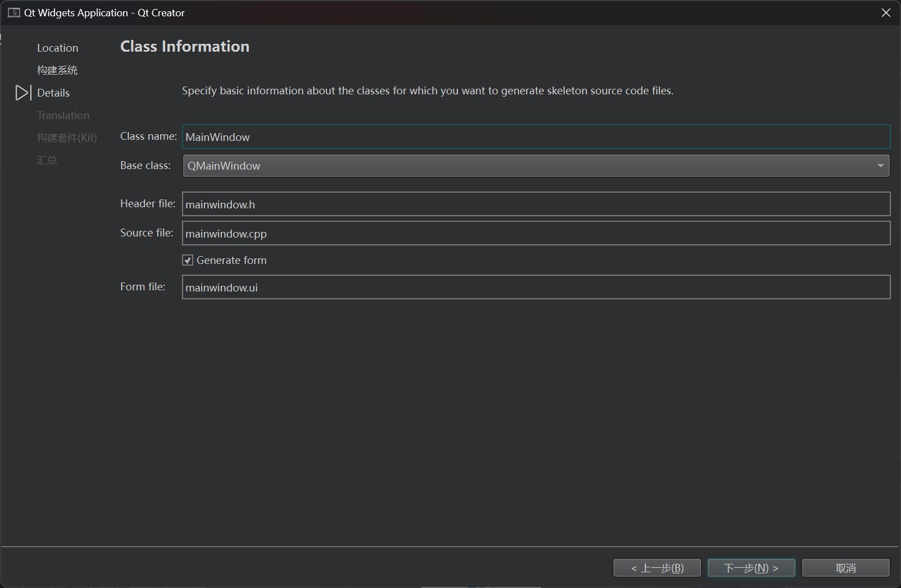Close the Qt Widgets Application dialog
901x588 pixels.
tap(886, 13)
